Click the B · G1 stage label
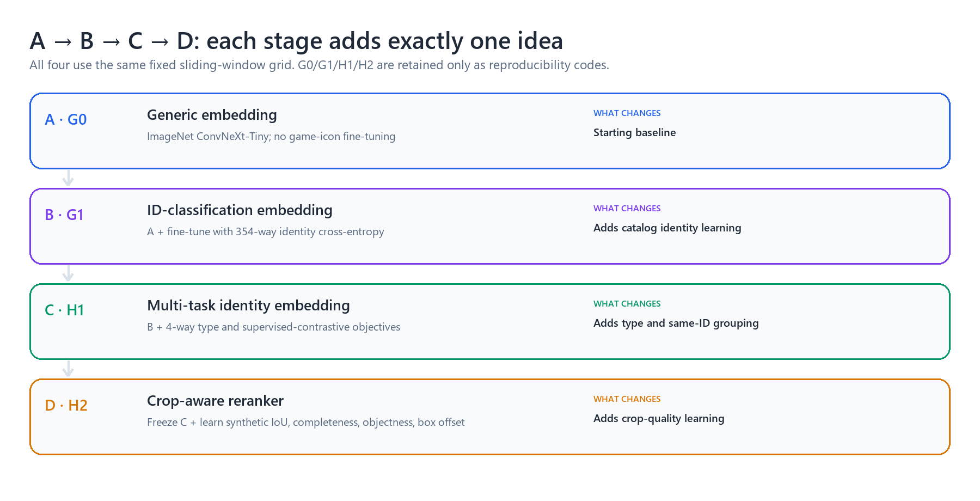 point(64,215)
